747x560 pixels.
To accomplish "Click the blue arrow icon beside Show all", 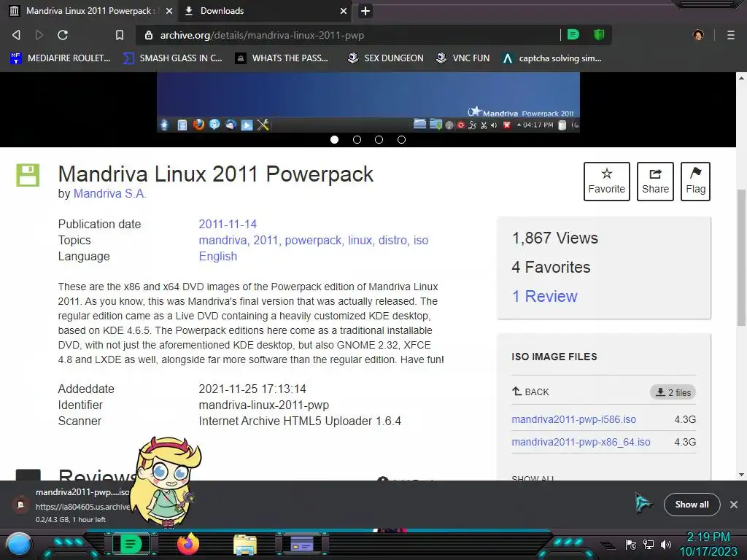I will [x=643, y=503].
